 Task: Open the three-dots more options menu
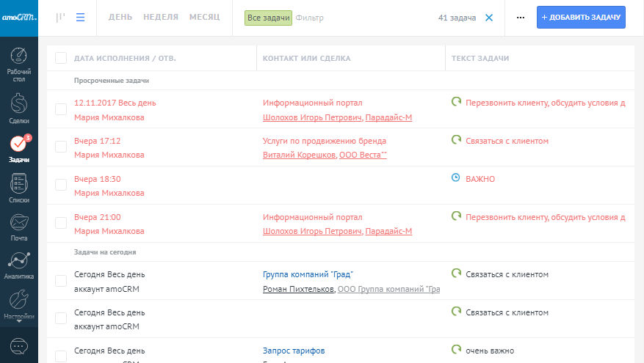[521, 18]
